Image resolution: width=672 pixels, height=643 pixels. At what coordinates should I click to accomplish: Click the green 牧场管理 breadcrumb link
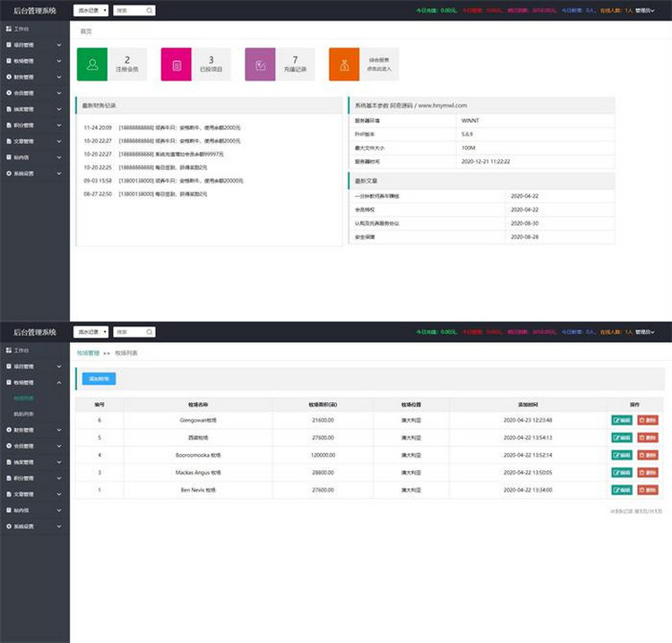[89, 353]
